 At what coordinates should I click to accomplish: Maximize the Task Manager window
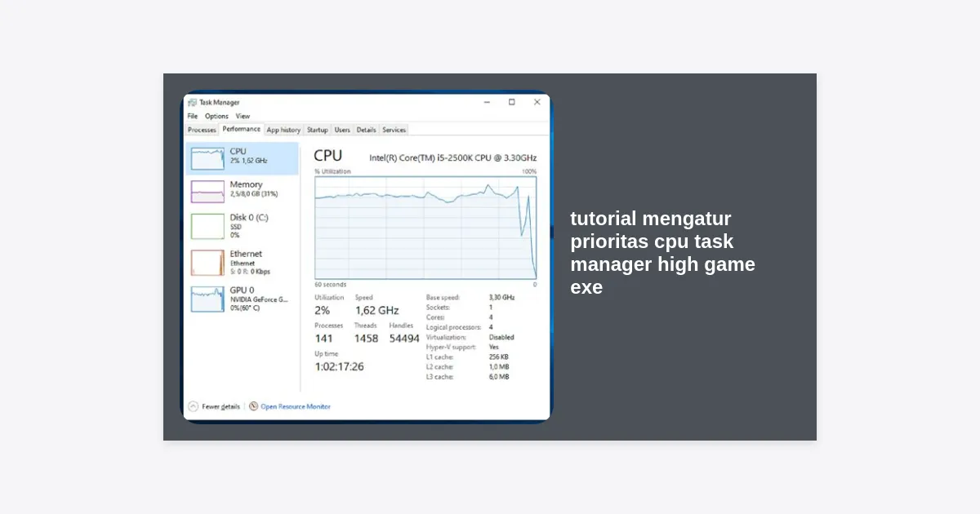511,102
